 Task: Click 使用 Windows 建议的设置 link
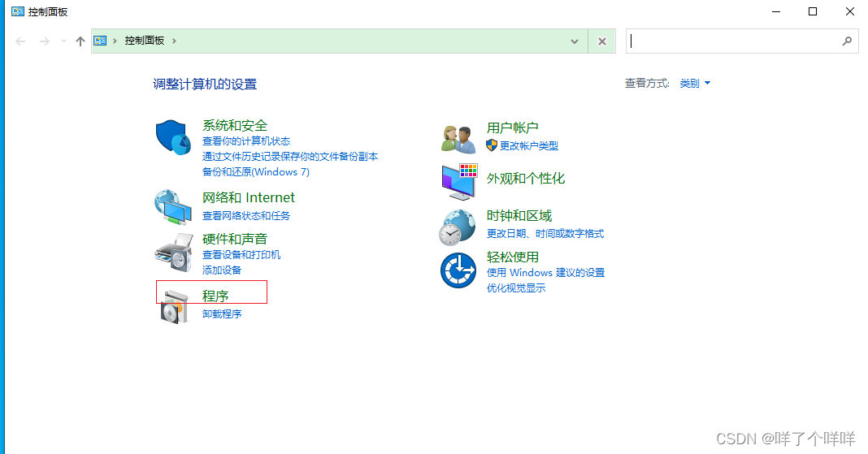point(546,273)
